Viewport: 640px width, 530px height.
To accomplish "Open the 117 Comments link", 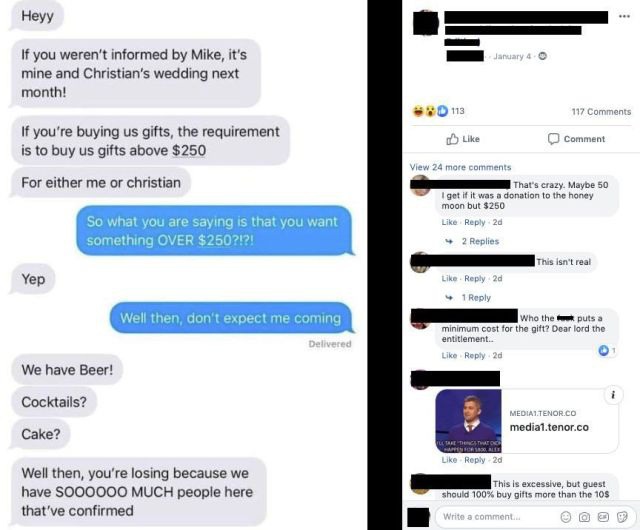I will 601,111.
